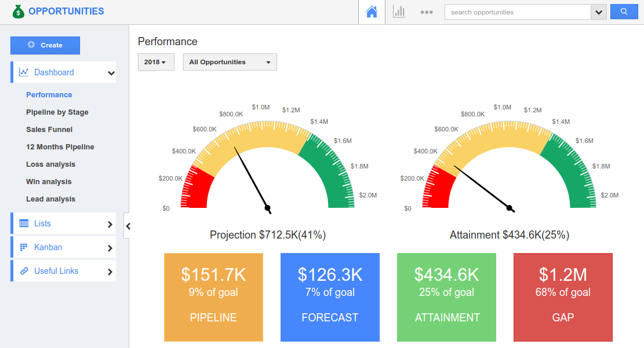This screenshot has width=644, height=348.
Task: Open the Loss analysis link
Action: (50, 164)
